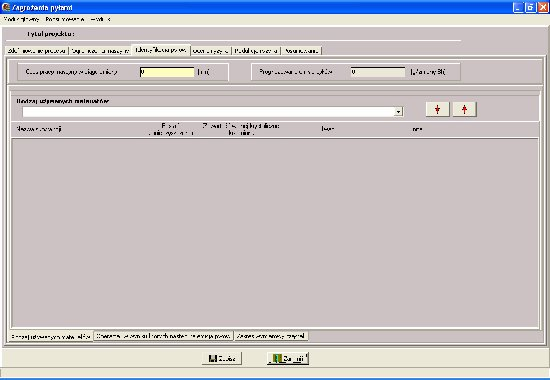This screenshot has width=550, height=380.
Task: Open the third menu in the menu bar
Action: 101,19
